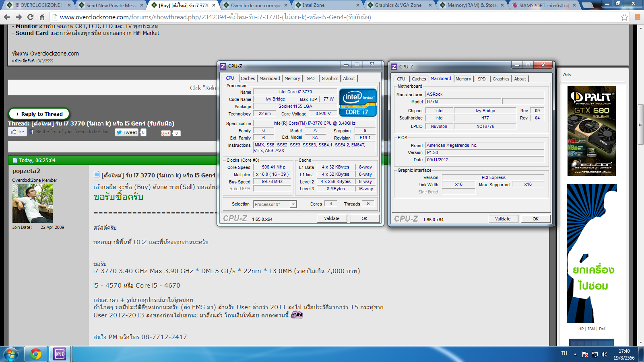This screenshot has width=644, height=362.
Task: Open the Chrome home page icon
Action: [x=42, y=17]
